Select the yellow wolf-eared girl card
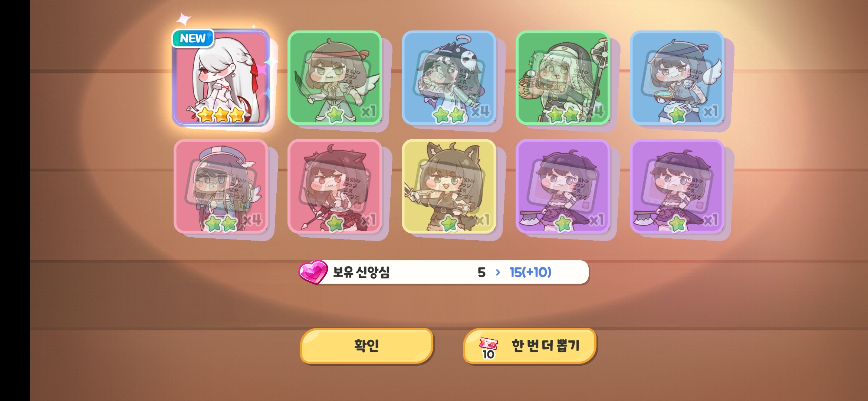Viewport: 868px width, 401px height. pyautogui.click(x=449, y=186)
